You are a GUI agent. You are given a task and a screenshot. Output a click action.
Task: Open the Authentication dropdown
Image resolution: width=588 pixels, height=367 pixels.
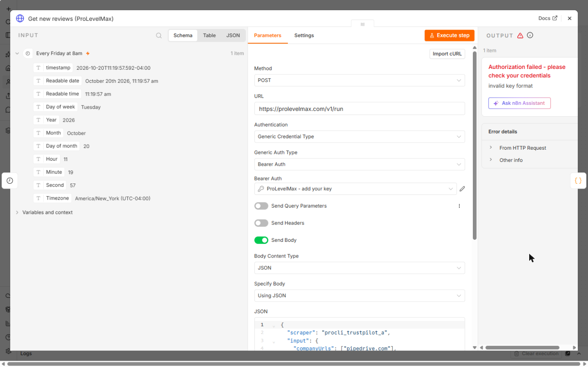359,137
